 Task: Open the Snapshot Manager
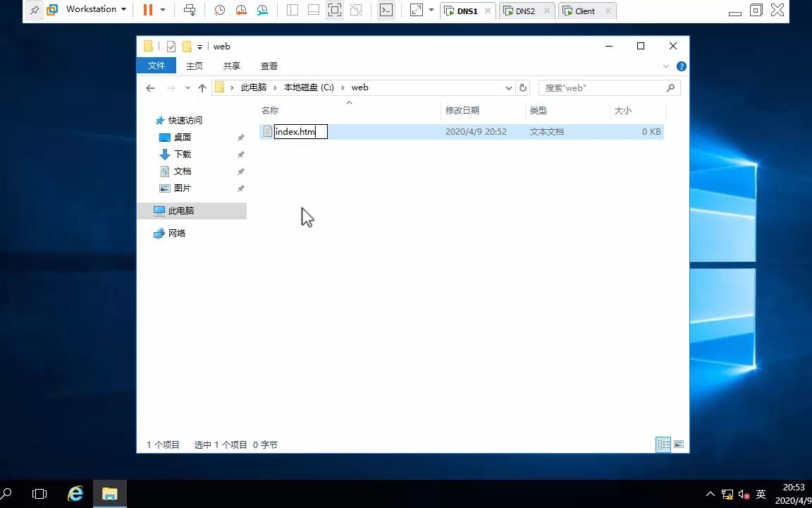pyautogui.click(x=261, y=10)
